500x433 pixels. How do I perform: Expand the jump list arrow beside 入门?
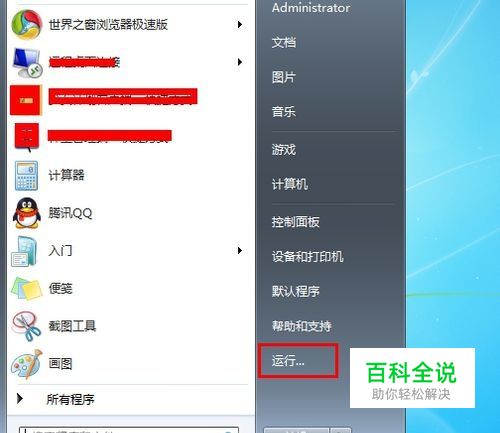click(x=239, y=250)
